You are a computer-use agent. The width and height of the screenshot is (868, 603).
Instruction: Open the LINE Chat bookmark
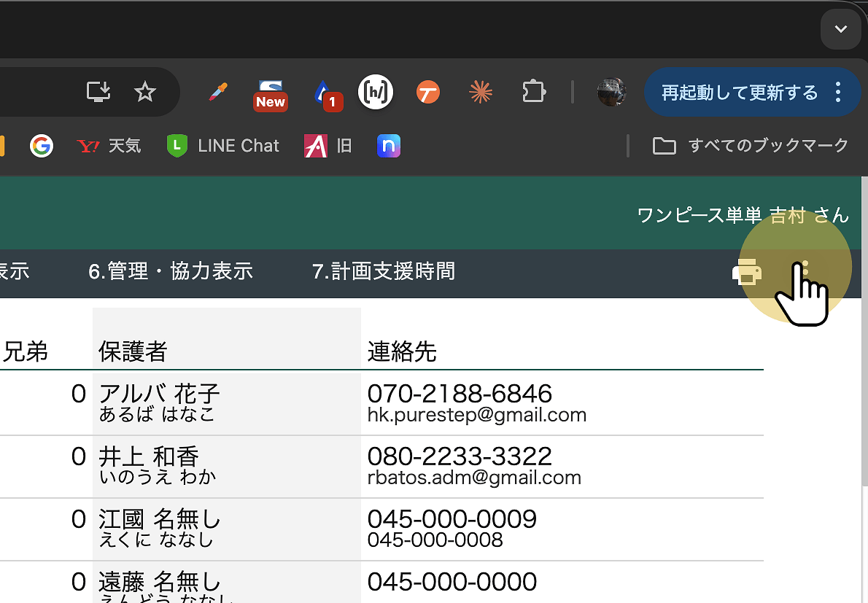coord(223,146)
